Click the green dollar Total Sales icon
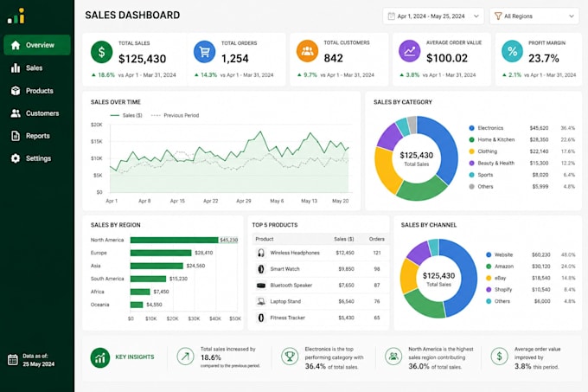Image resolution: width=588 pixels, height=392 pixels. pyautogui.click(x=102, y=52)
